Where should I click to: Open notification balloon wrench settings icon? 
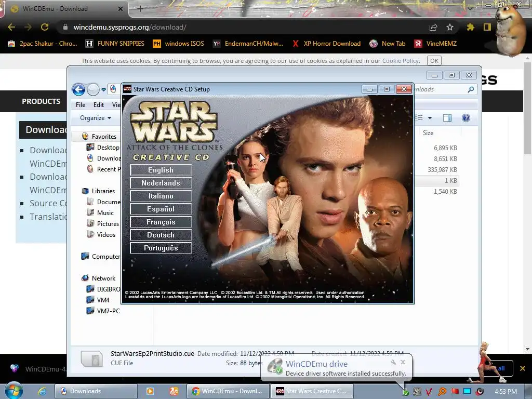point(393,362)
